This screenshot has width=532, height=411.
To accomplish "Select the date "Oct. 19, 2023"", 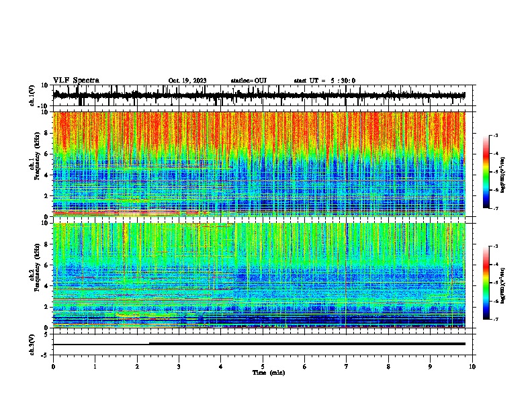I will pos(187,81).
